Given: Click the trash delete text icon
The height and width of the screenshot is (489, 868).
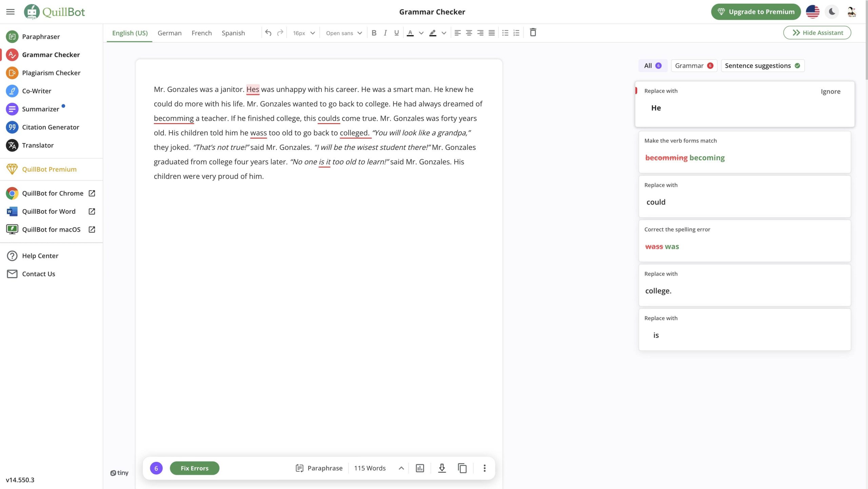Looking at the screenshot, I should point(533,33).
